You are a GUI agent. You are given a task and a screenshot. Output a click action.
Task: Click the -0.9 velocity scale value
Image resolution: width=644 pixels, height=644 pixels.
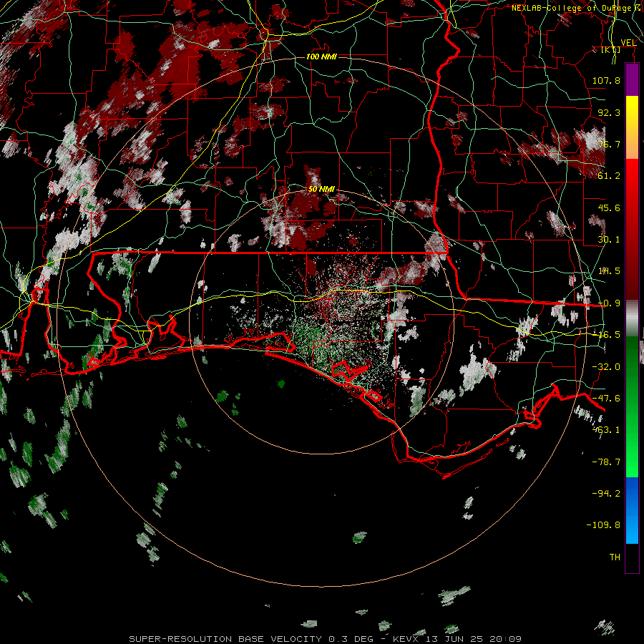[609, 303]
